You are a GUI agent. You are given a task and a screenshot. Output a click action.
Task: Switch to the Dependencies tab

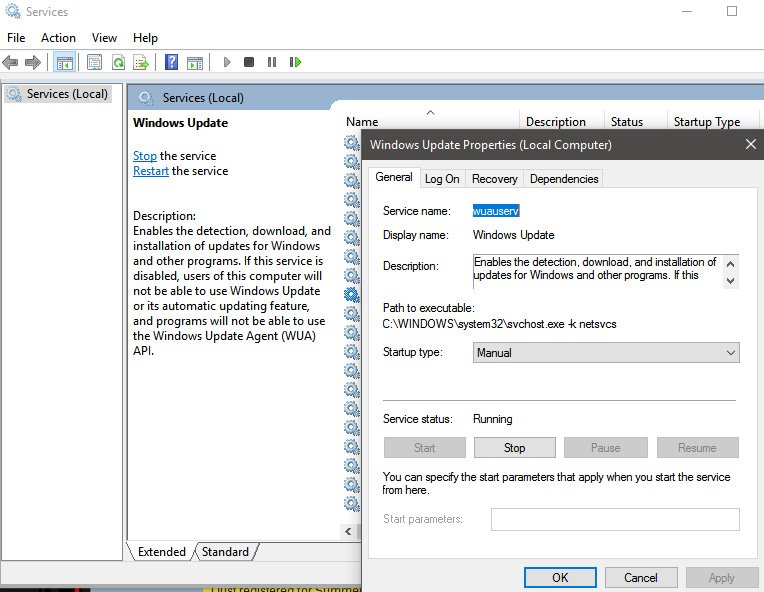(564, 179)
